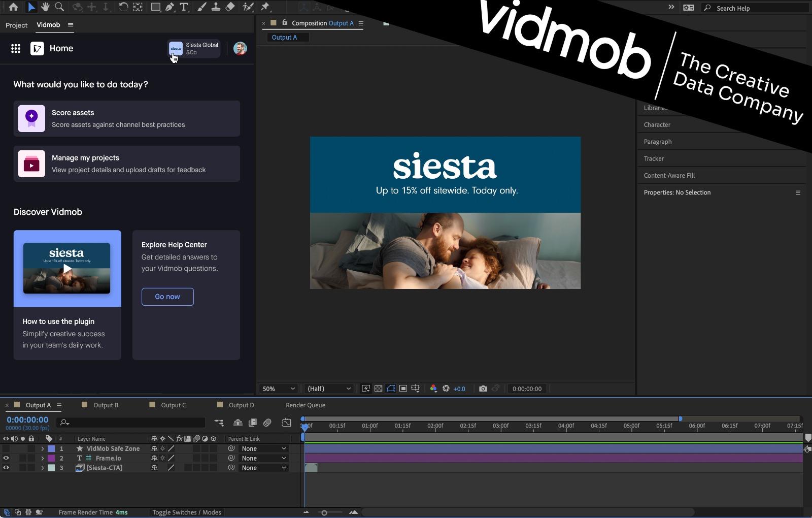The width and height of the screenshot is (812, 518).
Task: Toggle the region of interest button
Action: pyautogui.click(x=403, y=388)
